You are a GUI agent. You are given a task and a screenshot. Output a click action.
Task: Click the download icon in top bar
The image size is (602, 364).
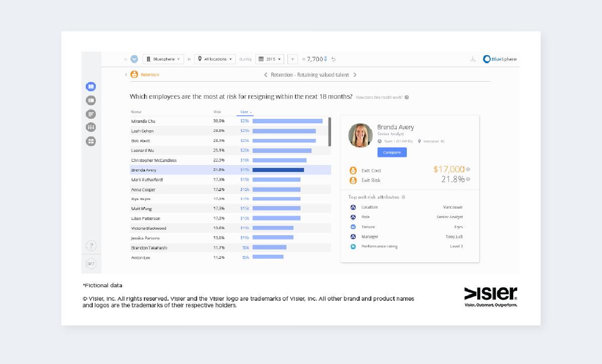(x=473, y=59)
